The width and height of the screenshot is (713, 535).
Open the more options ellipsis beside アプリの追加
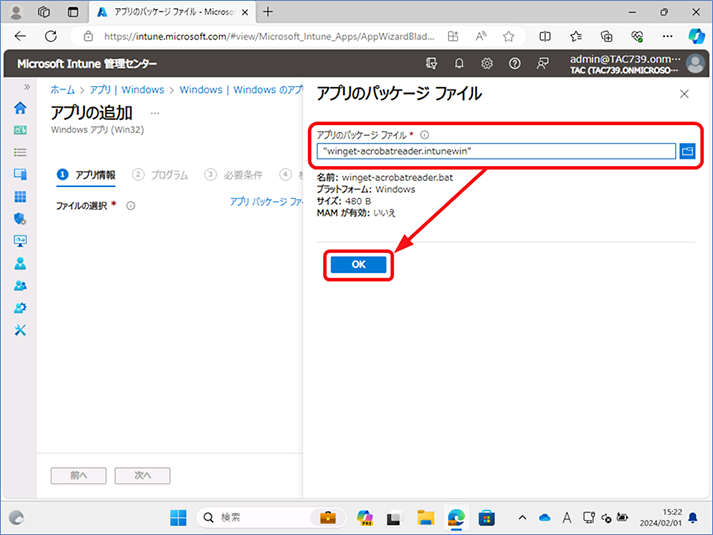point(155,113)
